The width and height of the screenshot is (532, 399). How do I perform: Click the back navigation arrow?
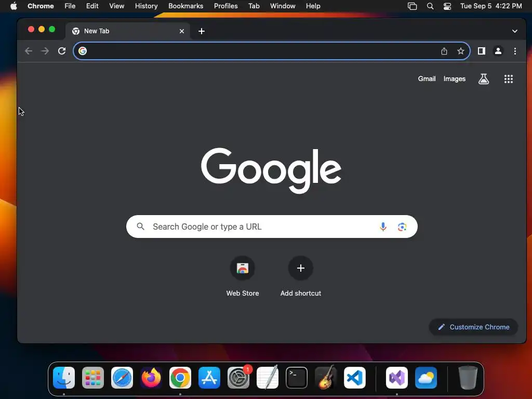(x=29, y=51)
